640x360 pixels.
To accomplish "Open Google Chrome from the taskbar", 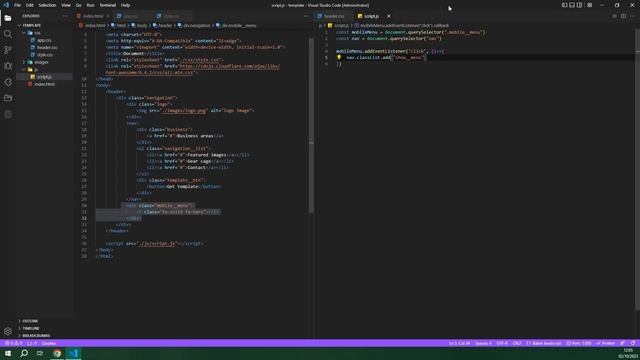I will pyautogui.click(x=57, y=353).
